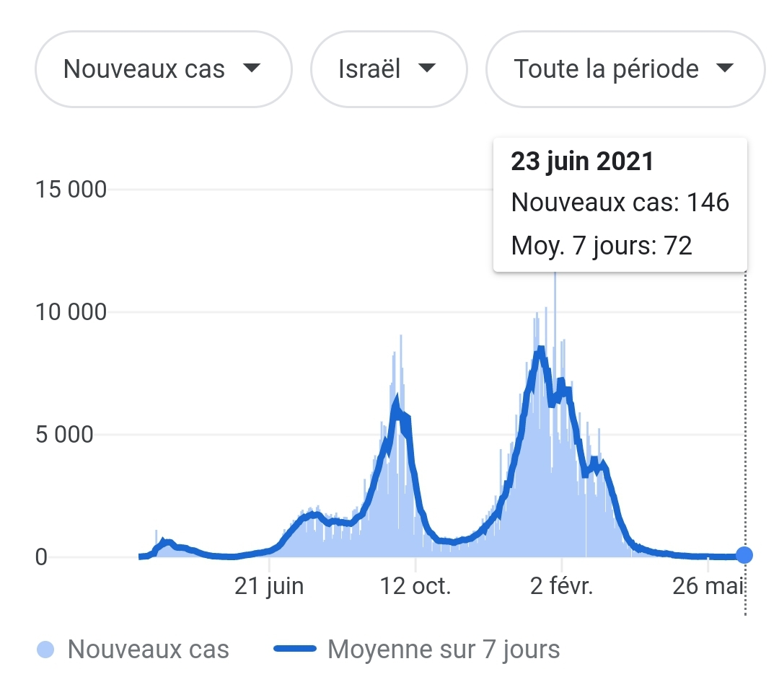This screenshot has height=700, width=779.
Task: Click the 23 juin 2021 tooltip date
Action: coord(582,161)
